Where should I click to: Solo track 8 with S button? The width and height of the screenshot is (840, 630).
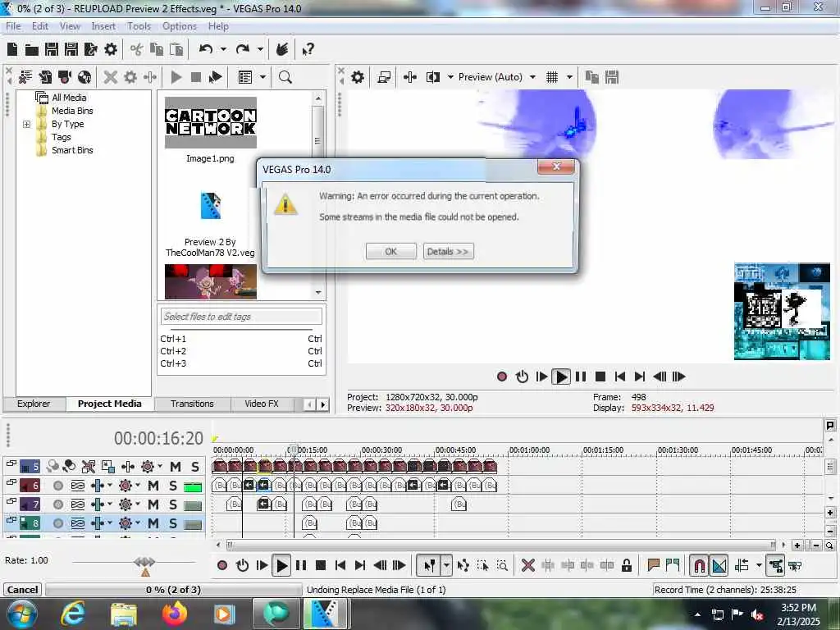pyautogui.click(x=173, y=523)
